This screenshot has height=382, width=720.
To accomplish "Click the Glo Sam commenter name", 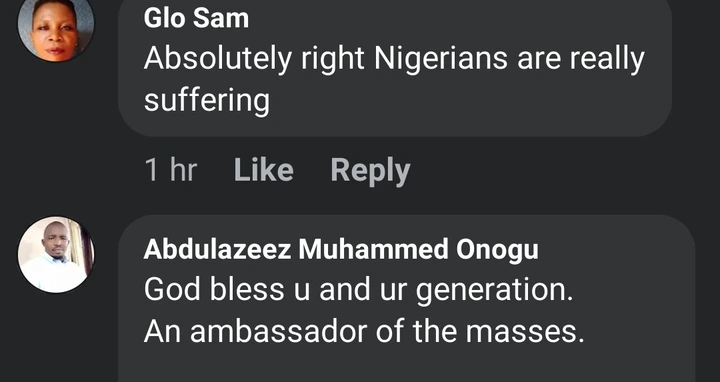I will click(196, 18).
